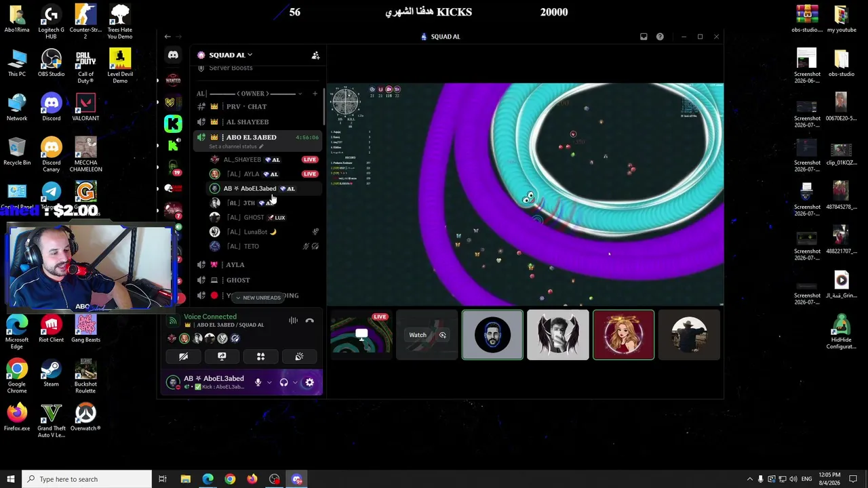Select the OBS Studio desktop shortcut
868x488 pixels.
(x=52, y=64)
